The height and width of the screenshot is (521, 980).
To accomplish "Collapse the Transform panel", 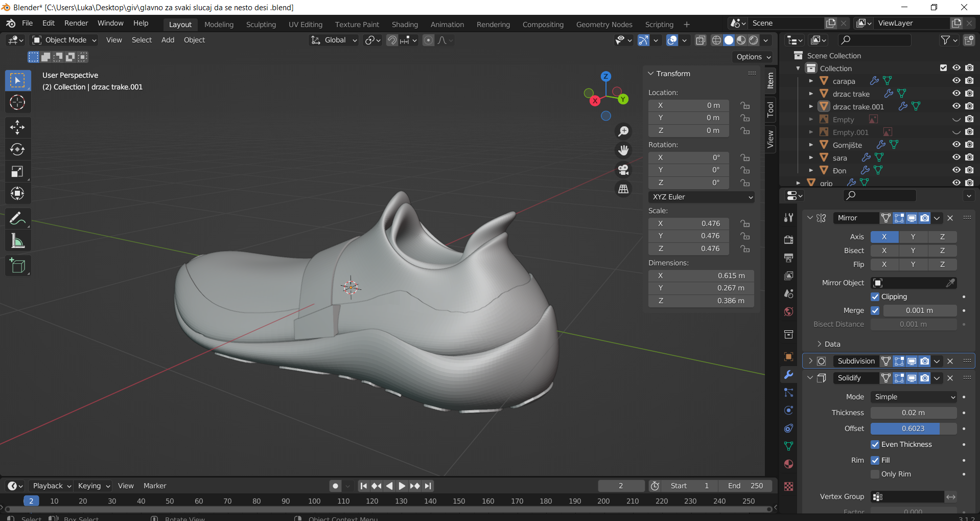I will [x=651, y=74].
